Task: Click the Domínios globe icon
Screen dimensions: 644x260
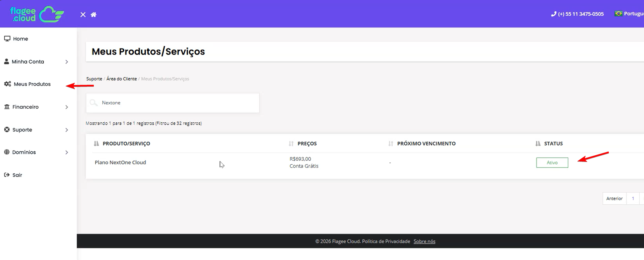Action: coord(7,152)
